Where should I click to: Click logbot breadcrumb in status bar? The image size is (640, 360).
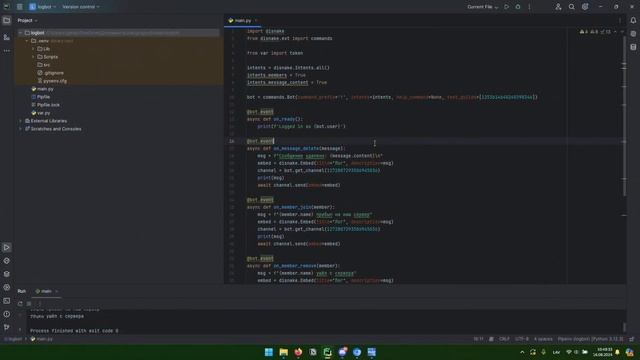13,339
